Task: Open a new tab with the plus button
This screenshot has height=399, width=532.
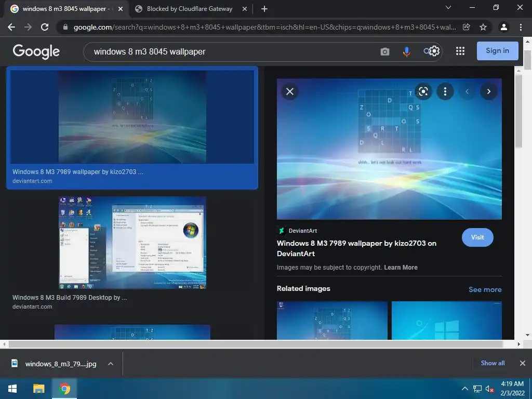Action: [264, 9]
